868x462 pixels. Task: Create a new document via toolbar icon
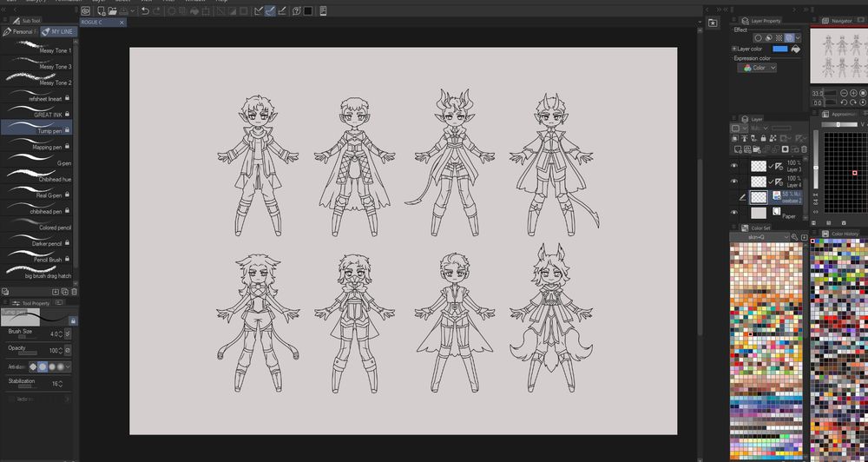102,11
